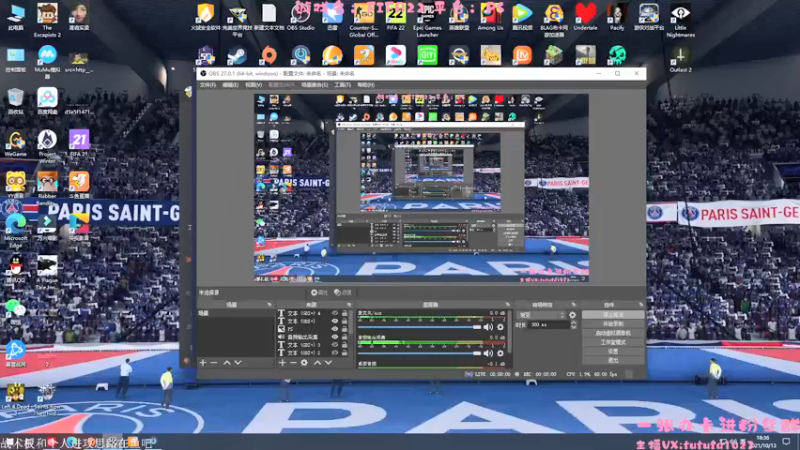
Task: Toggle lock on 文本 (GDI+) 4 source
Action: coord(345,313)
